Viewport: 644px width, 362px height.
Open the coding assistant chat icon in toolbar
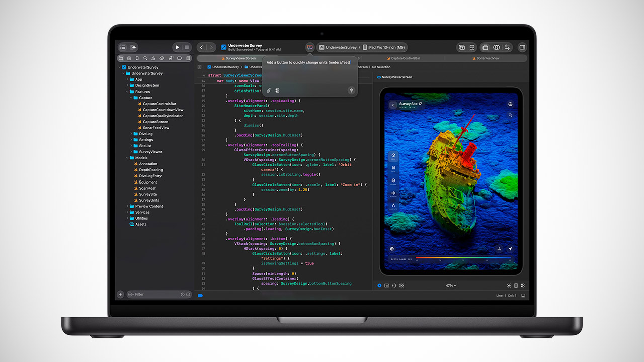coord(310,47)
